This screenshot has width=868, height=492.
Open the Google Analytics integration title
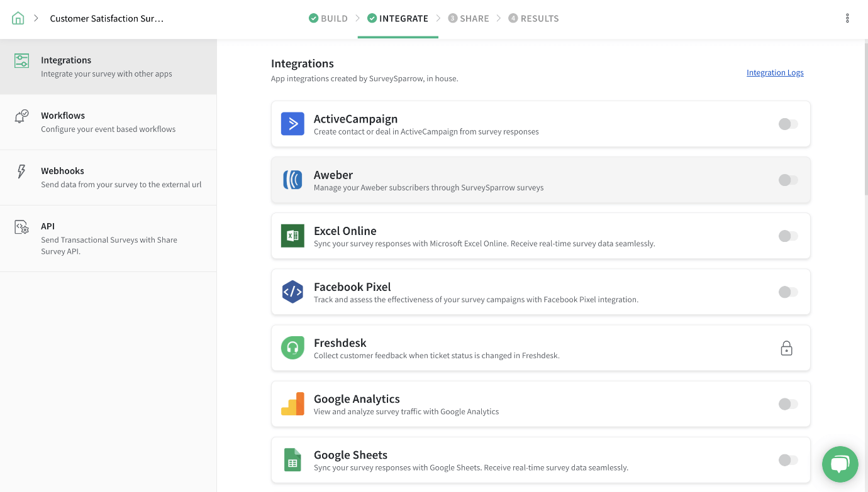[357, 398]
